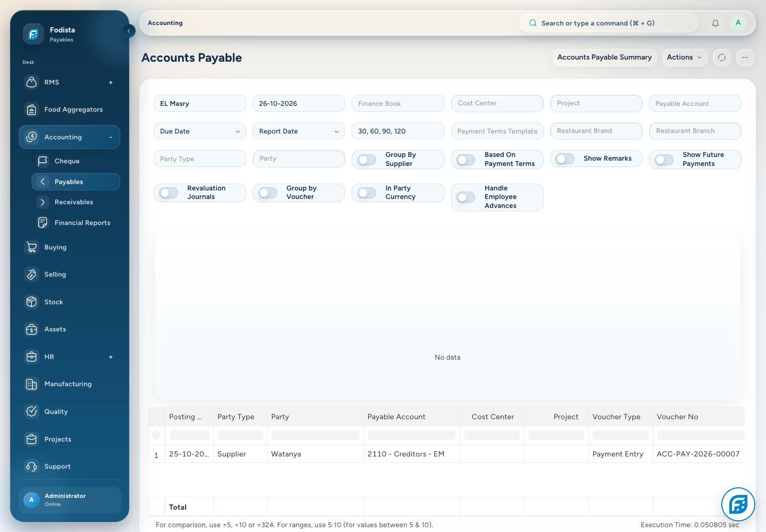766x532 pixels.
Task: Open the Administrator profile card
Action: coord(70,500)
